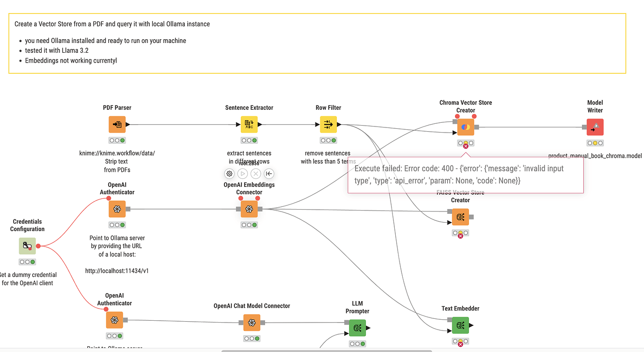Image resolution: width=644 pixels, height=352 pixels.
Task: Select the OpenAI Chat Model Connector node
Action: [x=252, y=322]
